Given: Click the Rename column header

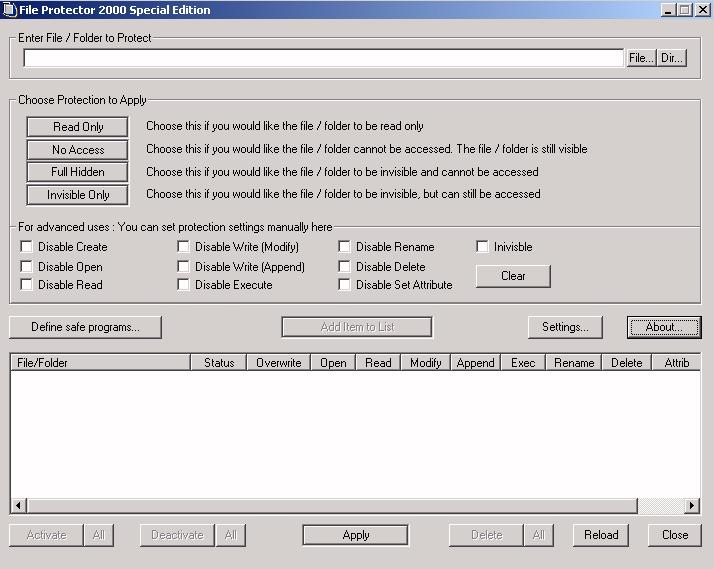Looking at the screenshot, I should [574, 363].
